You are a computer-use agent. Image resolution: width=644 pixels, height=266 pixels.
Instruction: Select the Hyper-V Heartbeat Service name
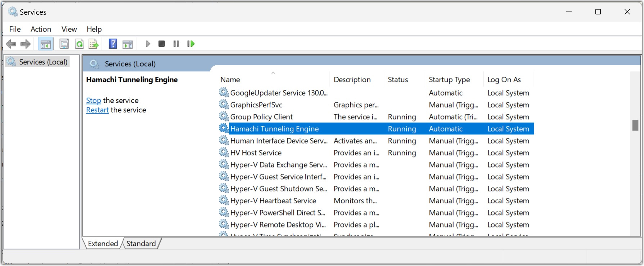(x=273, y=201)
